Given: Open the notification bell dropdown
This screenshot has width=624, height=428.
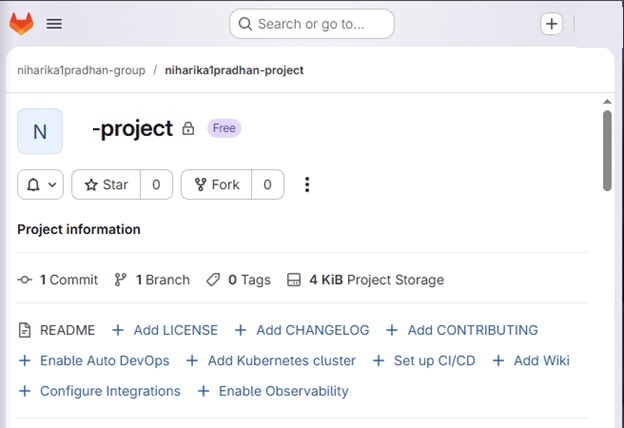Looking at the screenshot, I should coord(40,185).
